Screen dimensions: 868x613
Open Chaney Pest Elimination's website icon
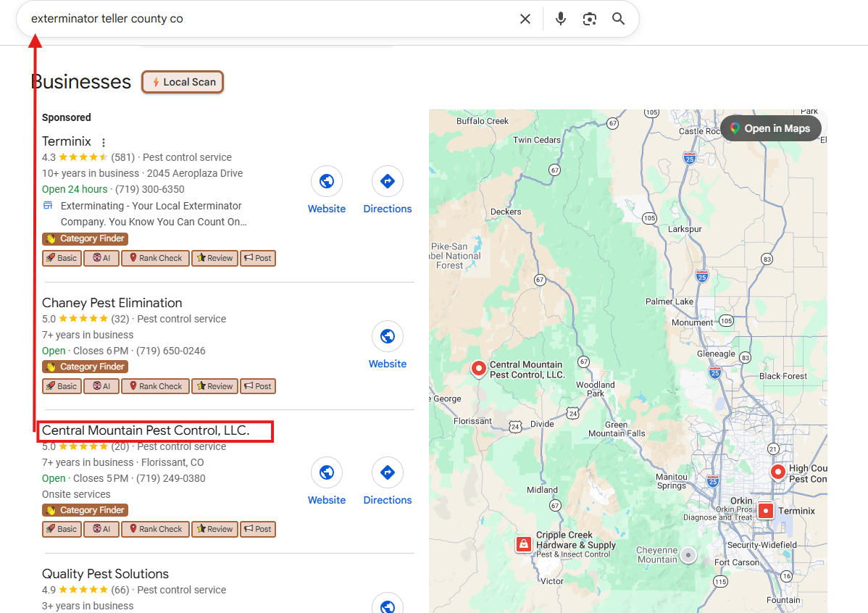click(388, 336)
